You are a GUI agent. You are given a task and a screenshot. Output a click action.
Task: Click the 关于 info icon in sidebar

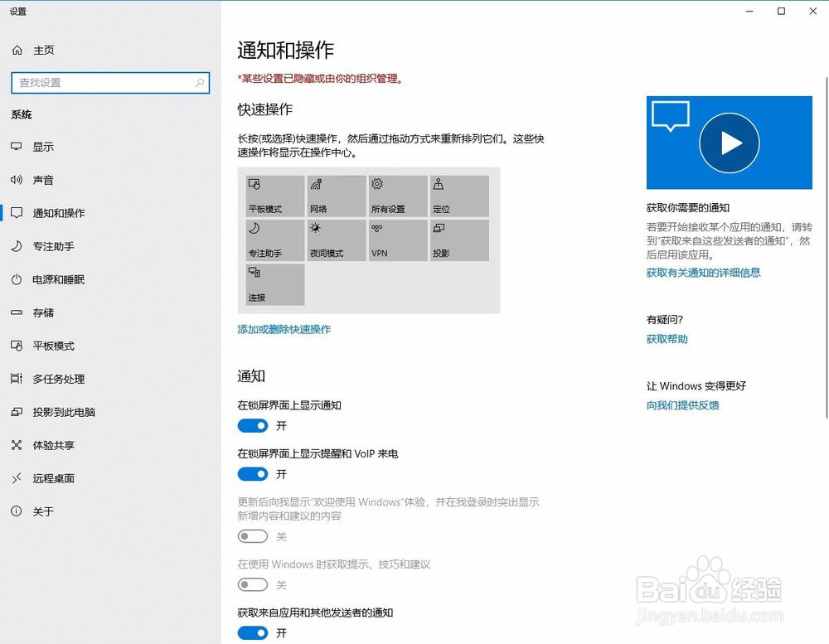17,511
